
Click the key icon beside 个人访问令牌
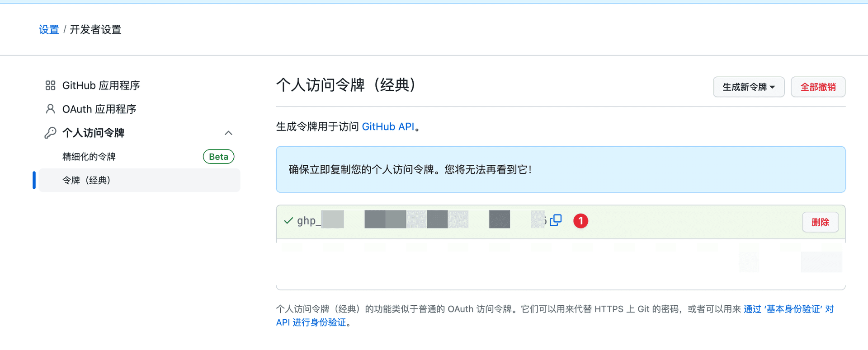tap(50, 133)
